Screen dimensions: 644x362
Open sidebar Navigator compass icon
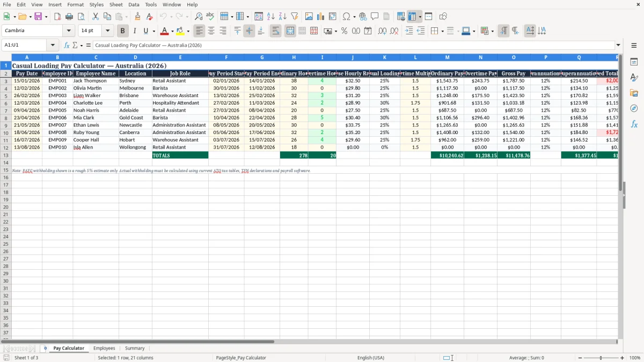point(634,108)
